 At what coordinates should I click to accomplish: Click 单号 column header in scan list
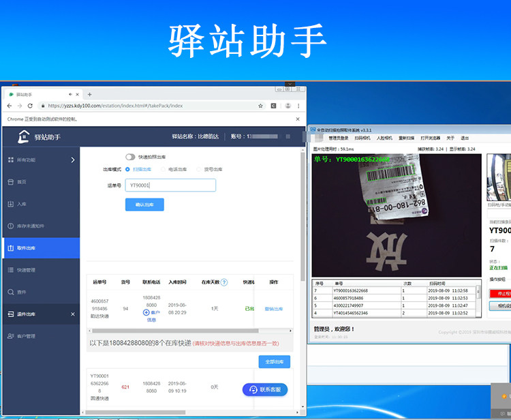tap(339, 284)
